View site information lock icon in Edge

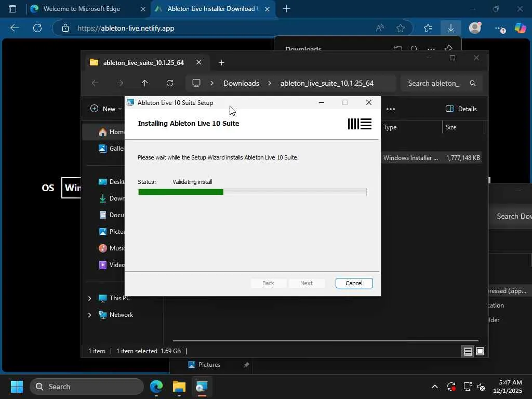pos(65,28)
